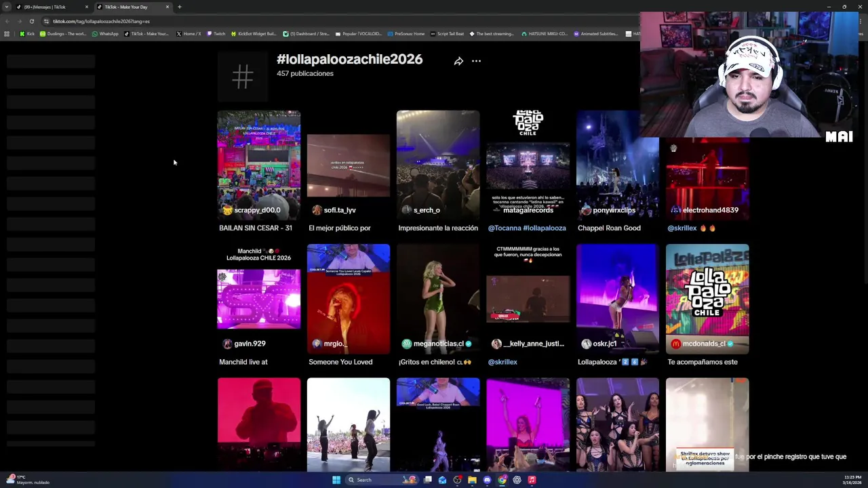Open the scrappy_d00.0 video thumbnail
The width and height of the screenshot is (868, 488).
(258, 165)
